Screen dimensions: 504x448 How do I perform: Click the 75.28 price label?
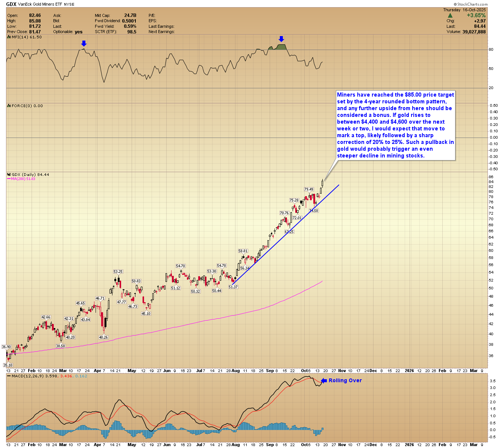point(294,200)
